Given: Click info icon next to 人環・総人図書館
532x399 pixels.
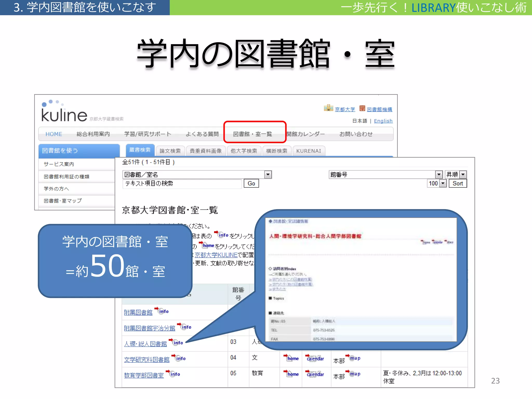Looking at the screenshot, I should point(176,342).
